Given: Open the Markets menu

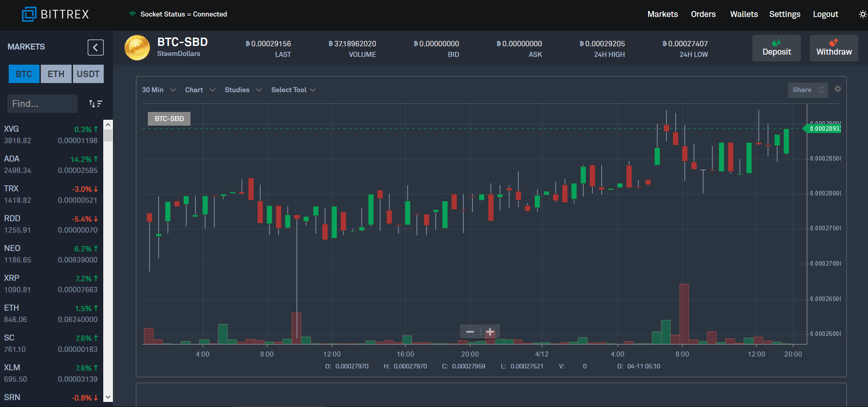Looking at the screenshot, I should pyautogui.click(x=662, y=14).
